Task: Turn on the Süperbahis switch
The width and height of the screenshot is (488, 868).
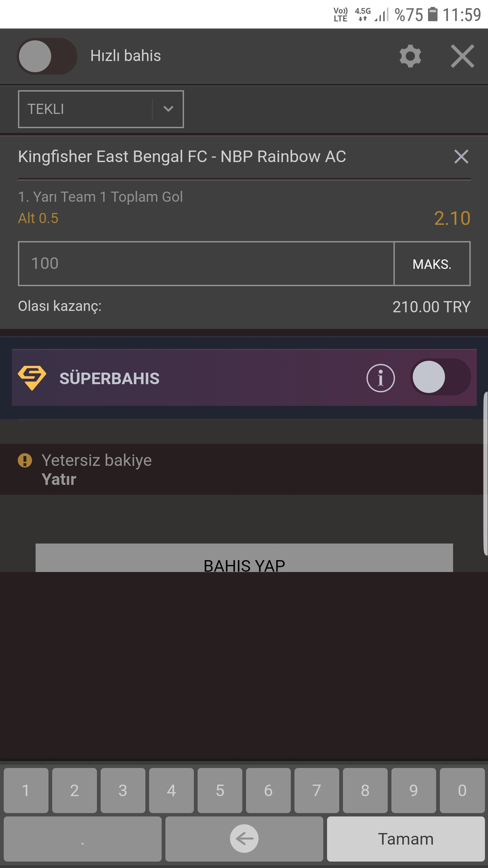Action: [440, 377]
